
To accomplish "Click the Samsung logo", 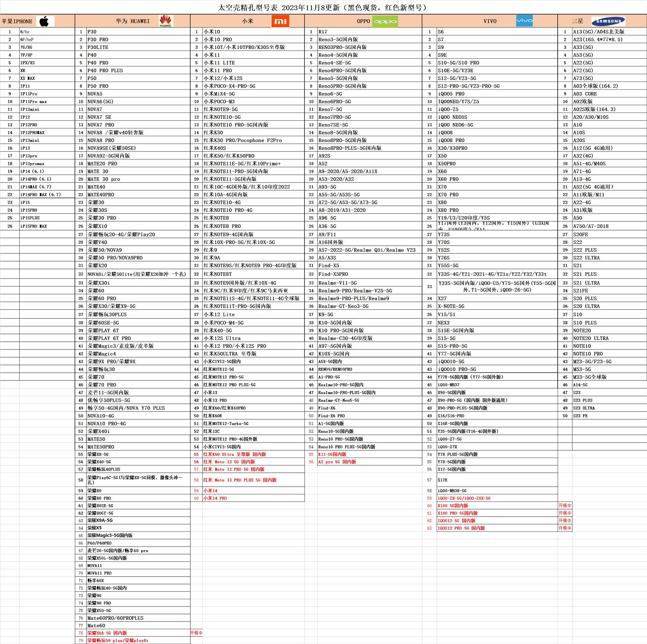I will 608,21.
